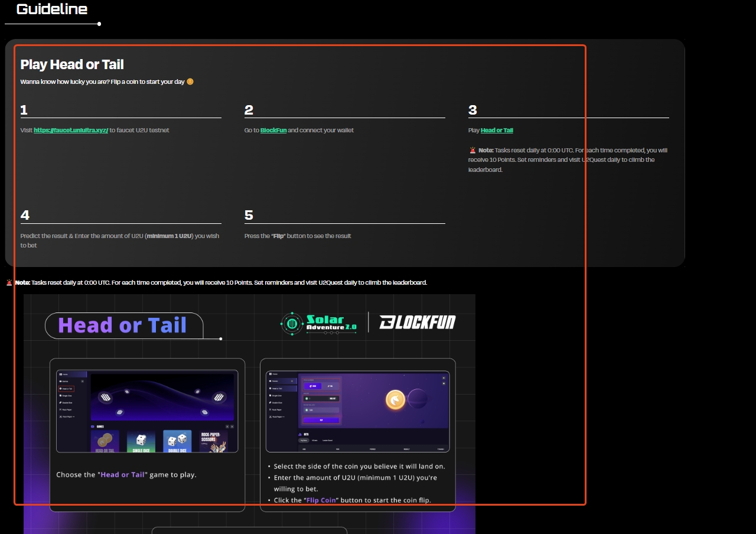The height and width of the screenshot is (534, 756).
Task: Click the coin emoji after 'start your day'
Action: 190,82
